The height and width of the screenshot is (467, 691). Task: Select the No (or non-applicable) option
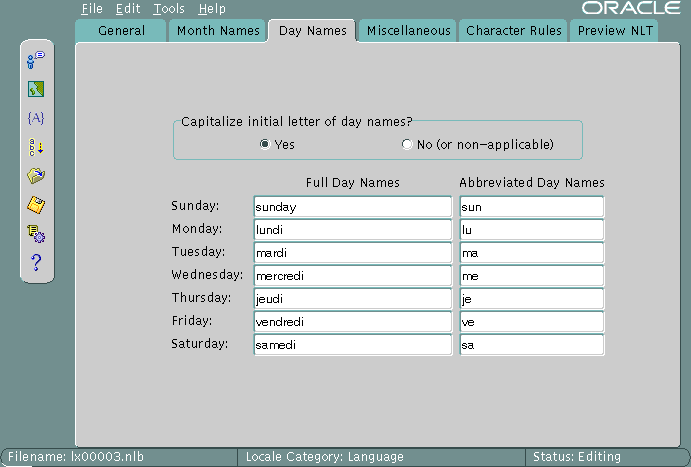(x=407, y=144)
